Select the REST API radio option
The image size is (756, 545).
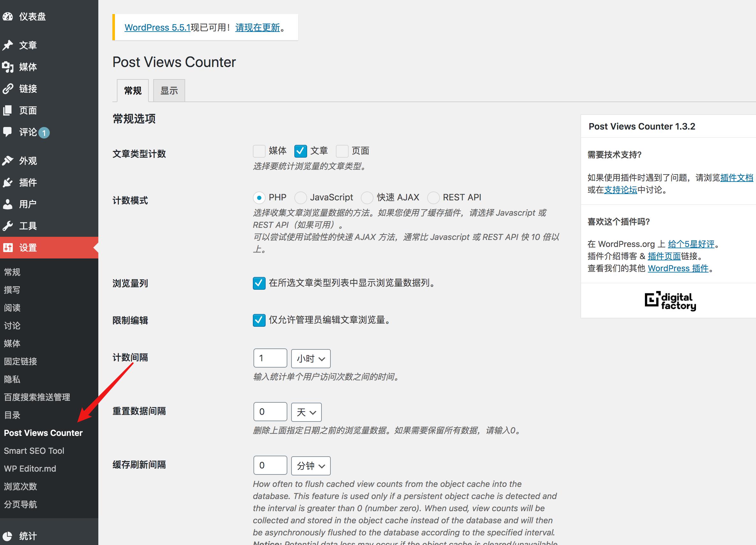pyautogui.click(x=434, y=198)
